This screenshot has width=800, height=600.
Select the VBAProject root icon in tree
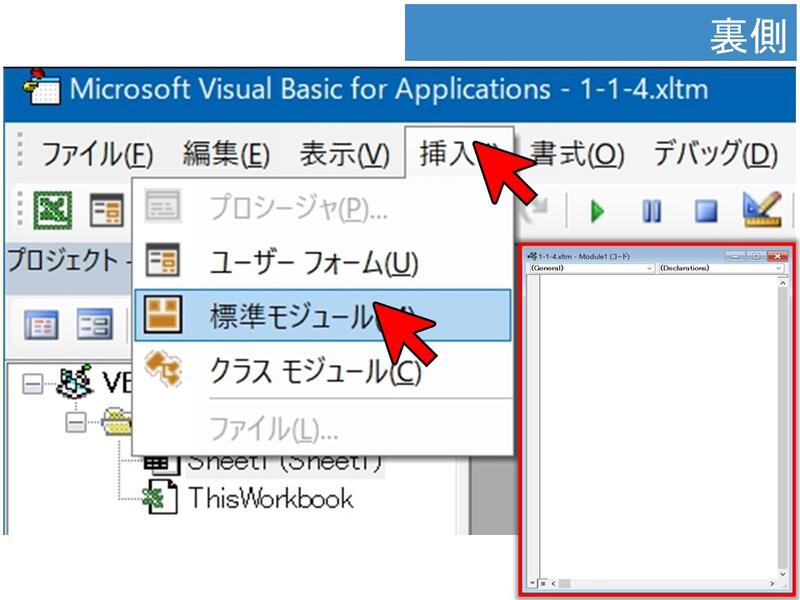[x=74, y=383]
